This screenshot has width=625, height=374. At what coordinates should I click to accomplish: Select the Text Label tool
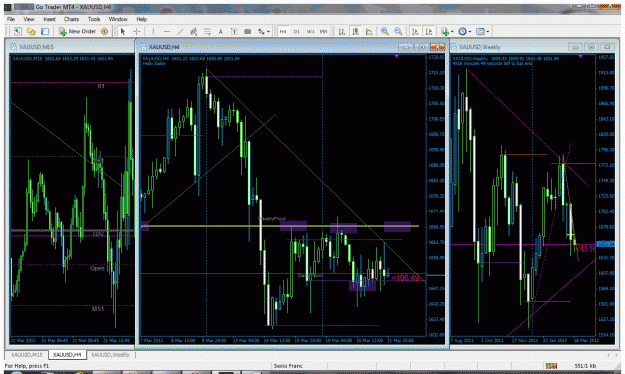point(234,31)
